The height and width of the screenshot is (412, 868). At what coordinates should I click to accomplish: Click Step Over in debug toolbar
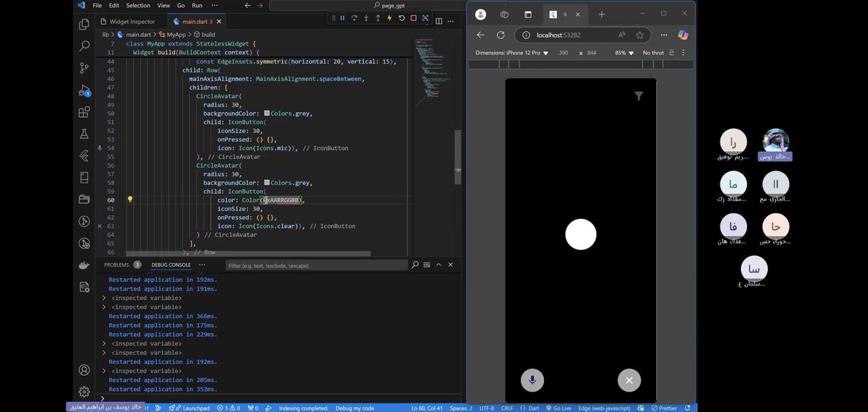354,18
